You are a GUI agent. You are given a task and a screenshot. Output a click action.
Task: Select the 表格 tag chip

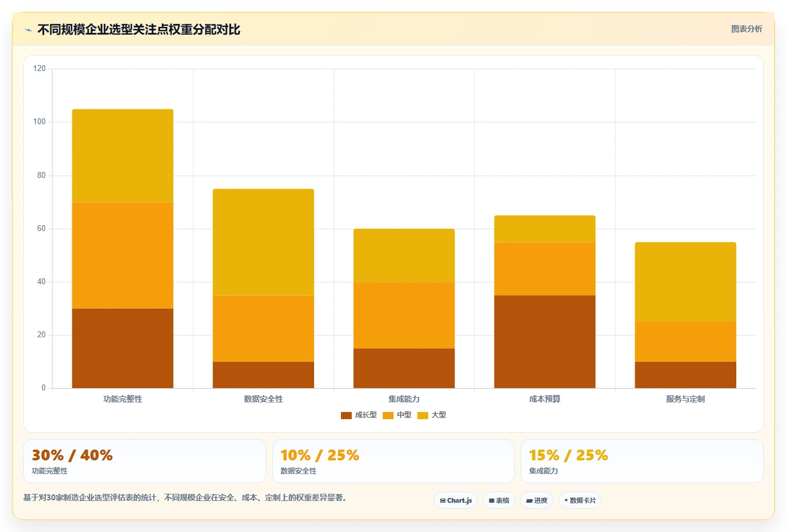coord(499,500)
